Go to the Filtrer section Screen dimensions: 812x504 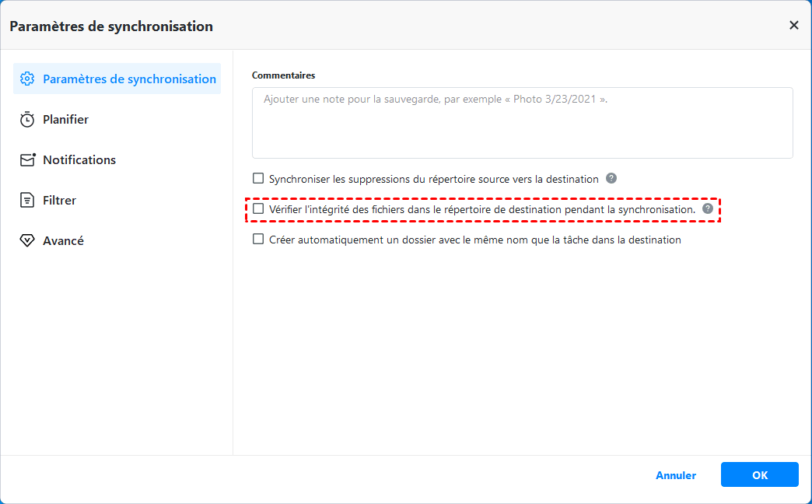click(60, 201)
